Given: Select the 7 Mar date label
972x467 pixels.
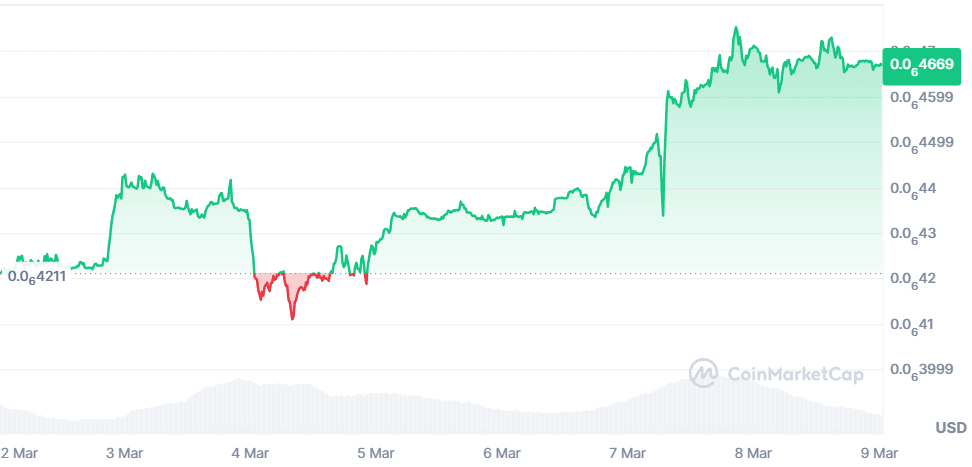Looking at the screenshot, I should 627,453.
